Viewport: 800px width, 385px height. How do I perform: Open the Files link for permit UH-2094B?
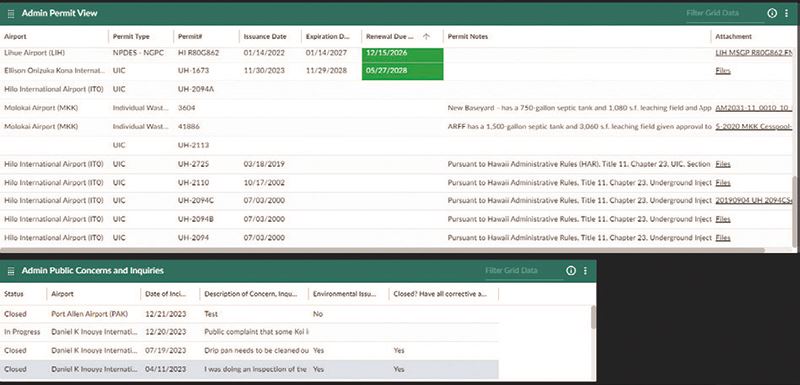click(723, 219)
